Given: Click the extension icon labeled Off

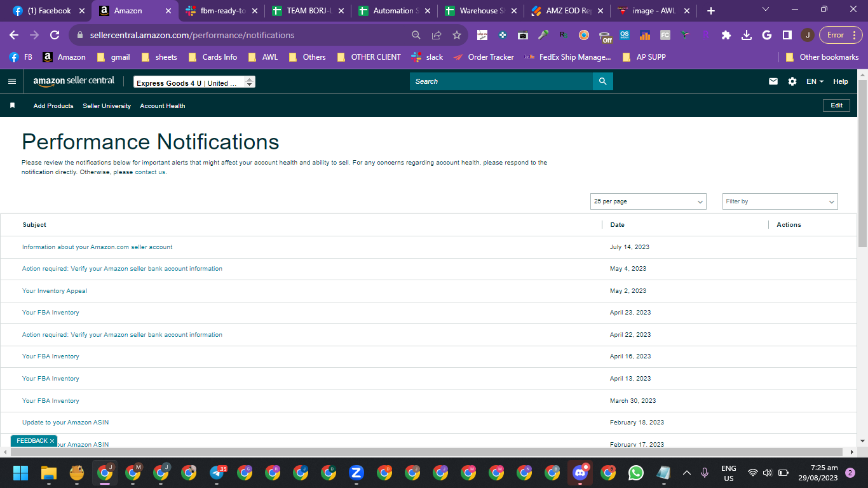Looking at the screenshot, I should click(605, 36).
